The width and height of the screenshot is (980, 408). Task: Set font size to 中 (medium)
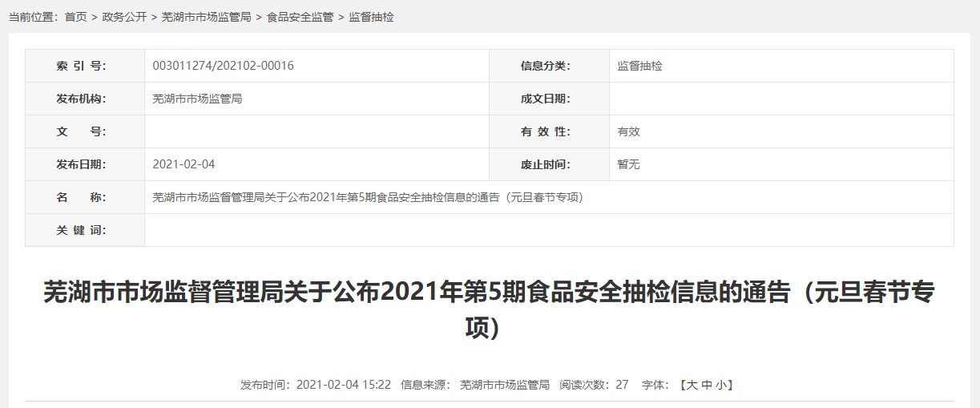coord(706,385)
